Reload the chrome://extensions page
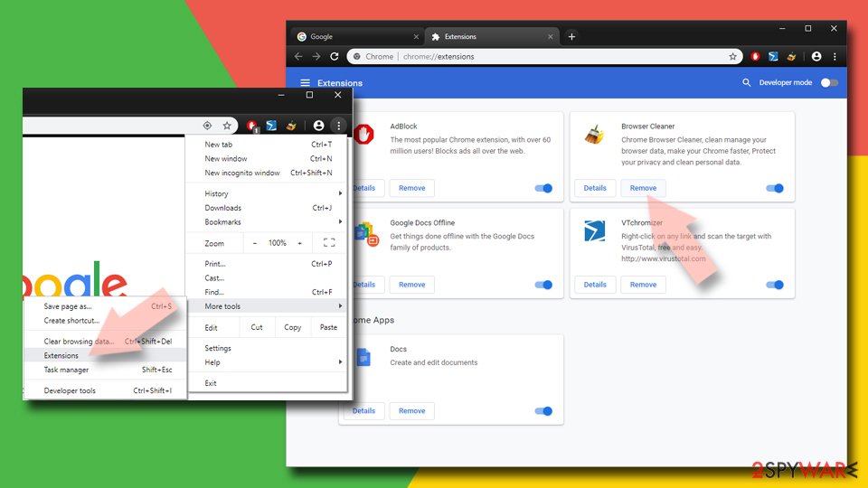The image size is (868, 488). (335, 56)
